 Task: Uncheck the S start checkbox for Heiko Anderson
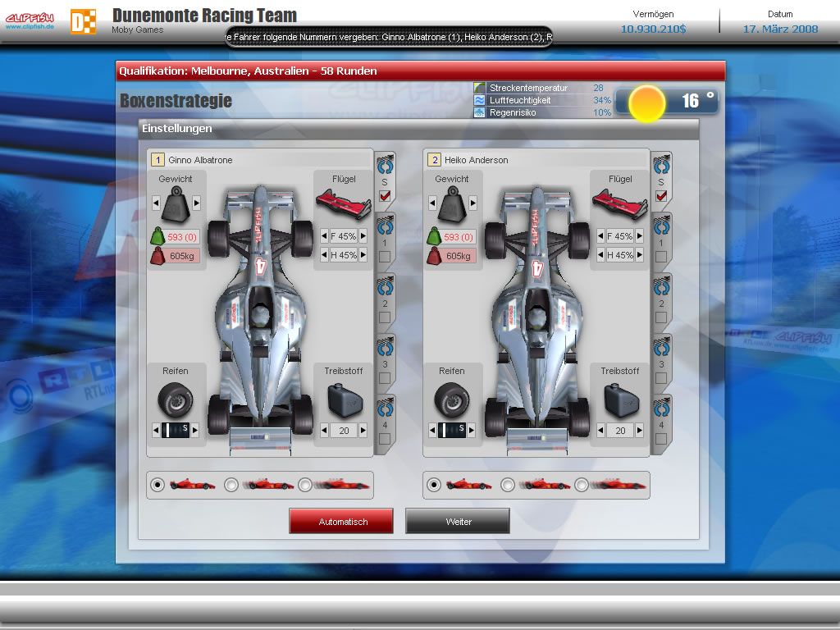(x=660, y=196)
